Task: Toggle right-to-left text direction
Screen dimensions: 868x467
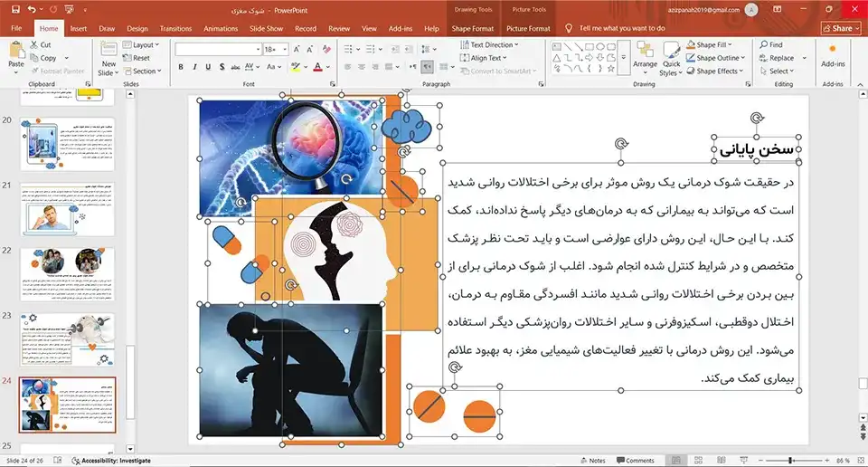Action: click(x=427, y=67)
